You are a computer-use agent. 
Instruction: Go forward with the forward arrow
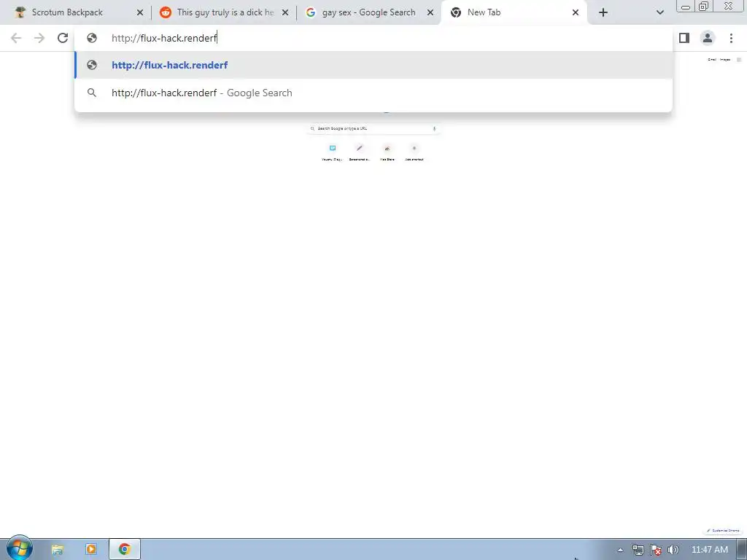(x=39, y=38)
